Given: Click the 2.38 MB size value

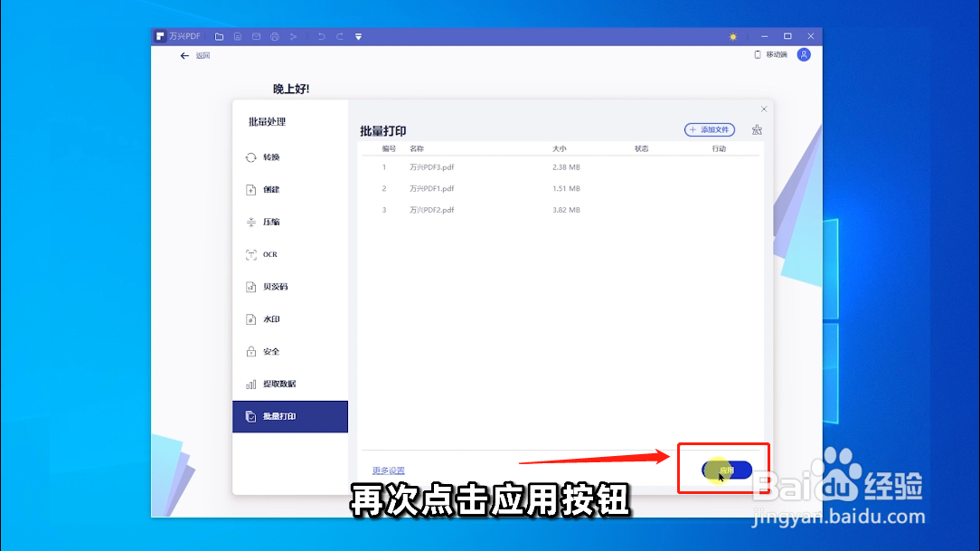Looking at the screenshot, I should click(566, 167).
